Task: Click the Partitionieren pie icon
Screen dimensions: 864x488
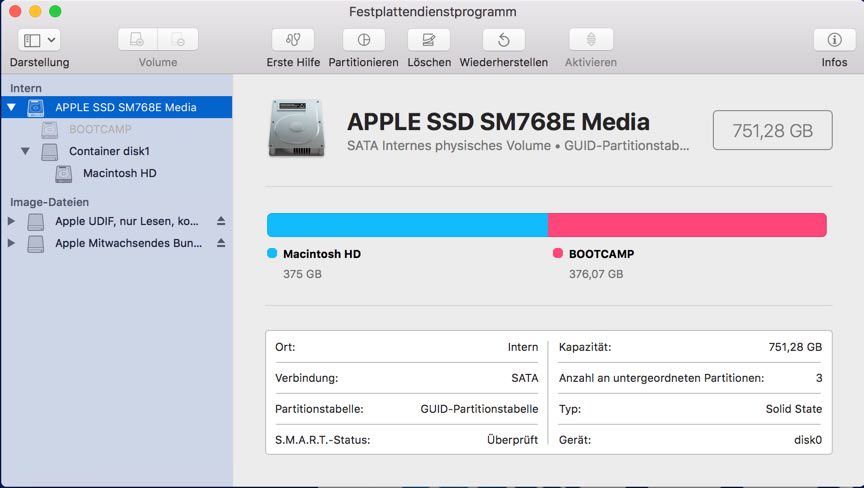Action: click(x=364, y=40)
